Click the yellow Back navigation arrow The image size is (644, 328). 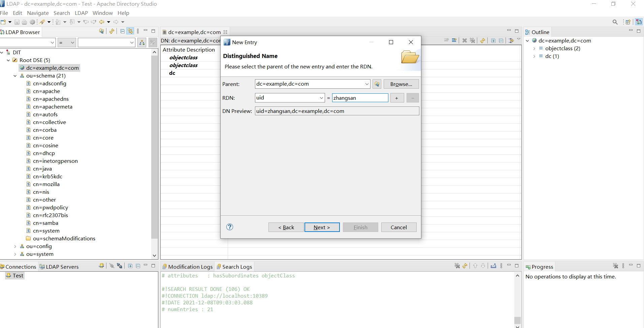101,22
